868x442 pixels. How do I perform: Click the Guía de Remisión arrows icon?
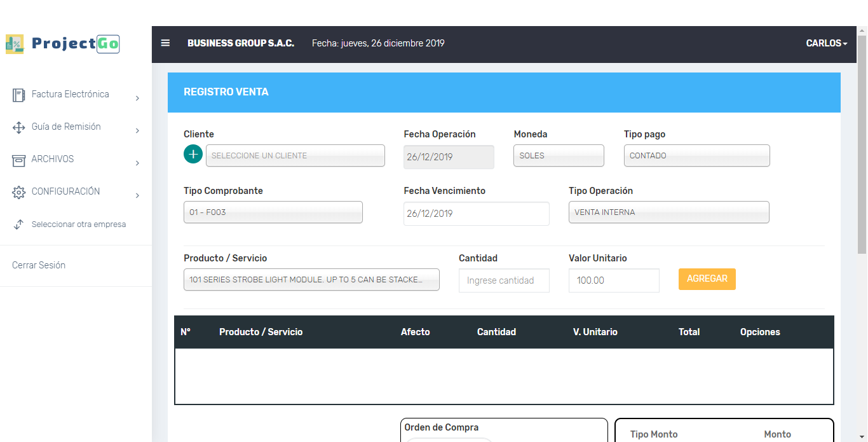click(x=18, y=127)
